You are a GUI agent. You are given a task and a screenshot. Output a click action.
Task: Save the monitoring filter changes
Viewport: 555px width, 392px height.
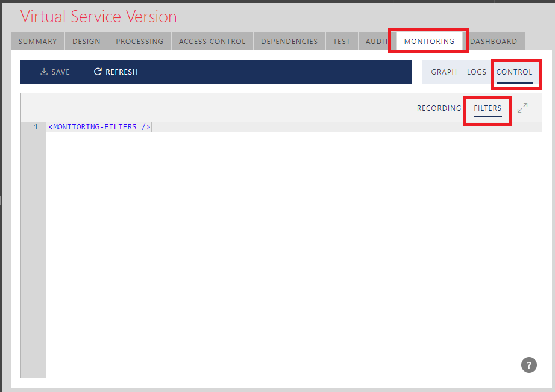click(55, 72)
